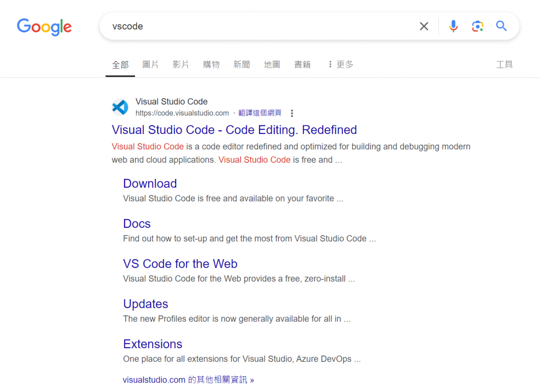
Task: Open the Docs sitelink
Action: (x=137, y=224)
